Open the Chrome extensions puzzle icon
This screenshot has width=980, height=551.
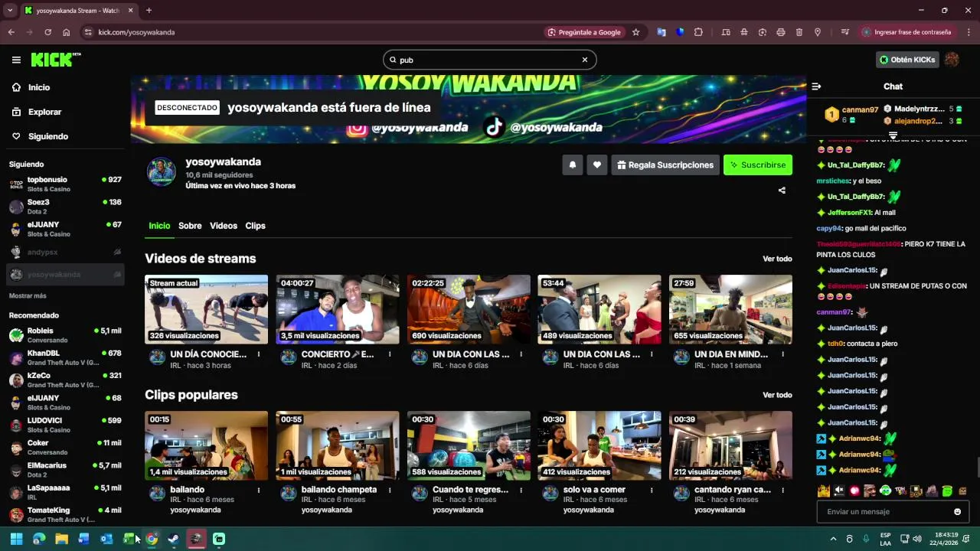(x=698, y=32)
